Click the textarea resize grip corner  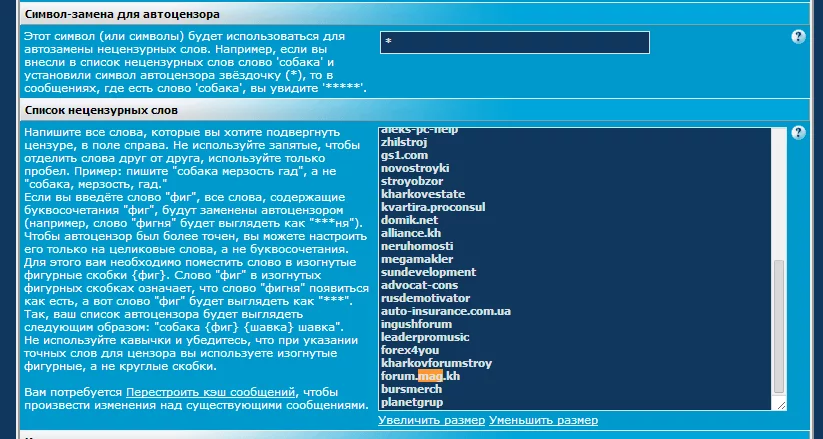coord(781,405)
